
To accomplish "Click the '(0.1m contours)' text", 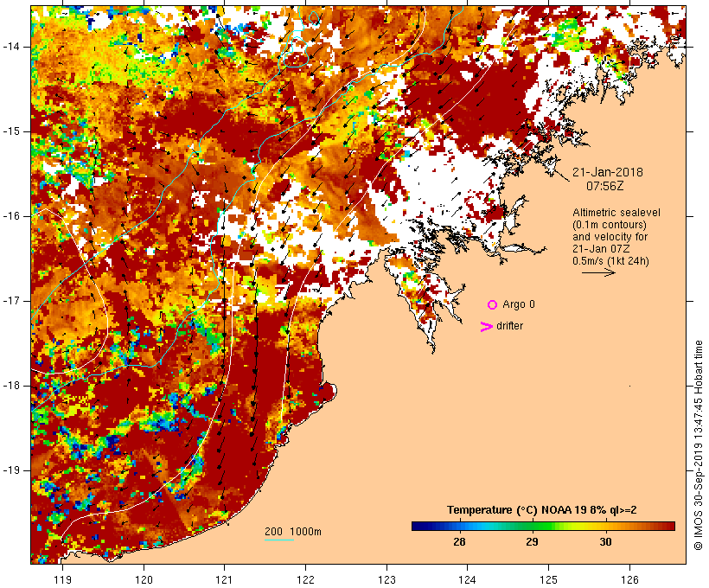I will coord(610,225).
